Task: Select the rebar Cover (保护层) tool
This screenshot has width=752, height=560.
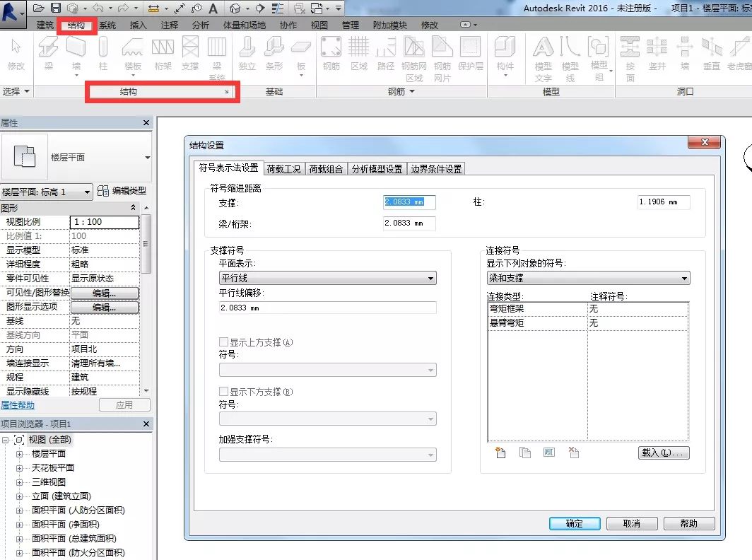Action: tap(471, 54)
